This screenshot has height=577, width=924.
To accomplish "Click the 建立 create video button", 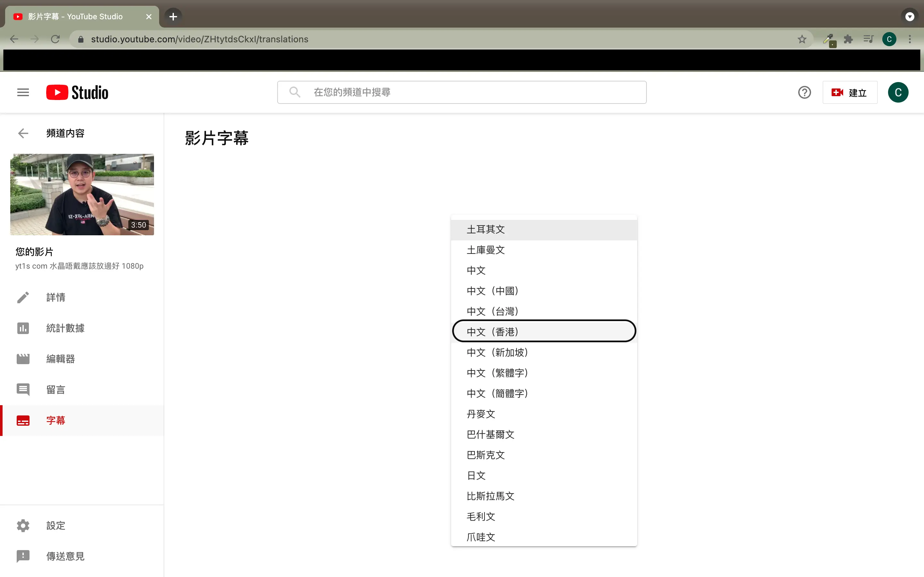I will (850, 92).
